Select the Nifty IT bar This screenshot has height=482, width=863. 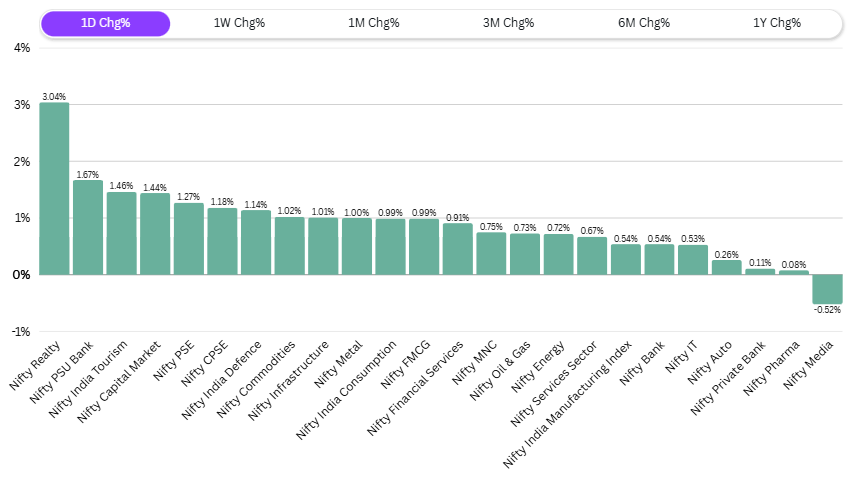click(x=692, y=260)
